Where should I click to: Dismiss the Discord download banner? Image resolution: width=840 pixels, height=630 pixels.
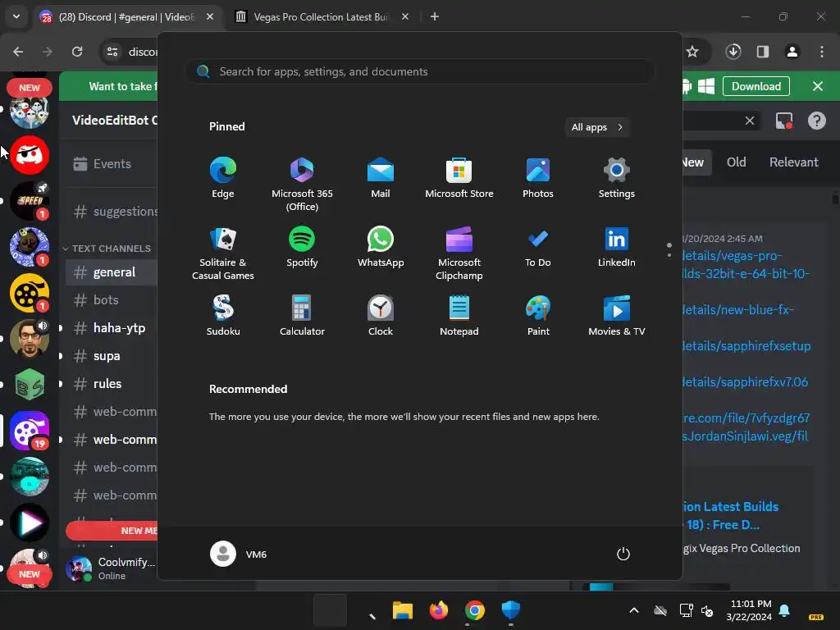[x=818, y=86]
